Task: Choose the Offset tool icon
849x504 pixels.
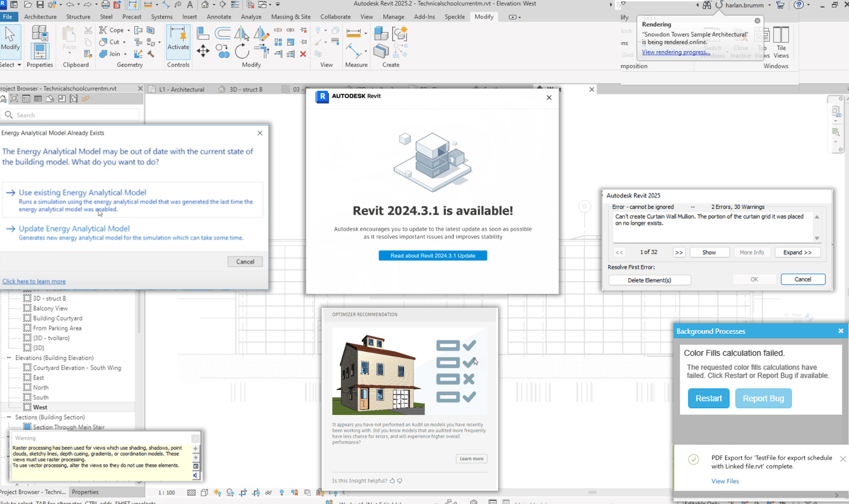Action: point(223,33)
